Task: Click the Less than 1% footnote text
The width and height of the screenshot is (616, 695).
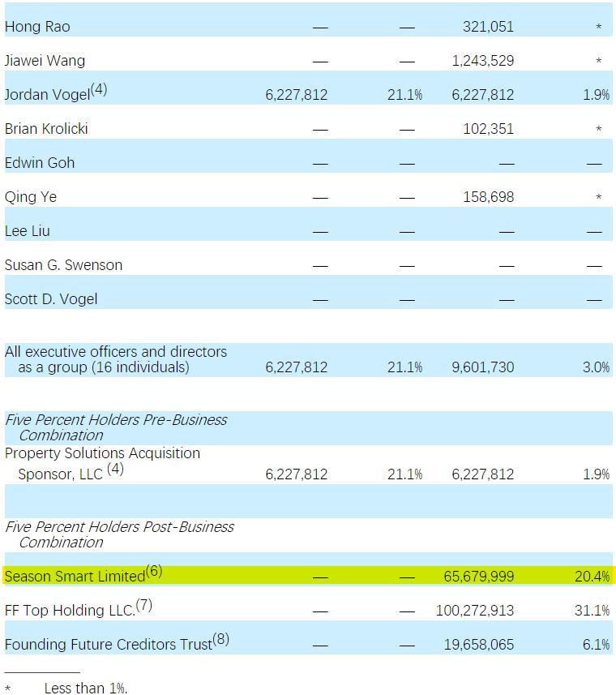Action: point(86,688)
